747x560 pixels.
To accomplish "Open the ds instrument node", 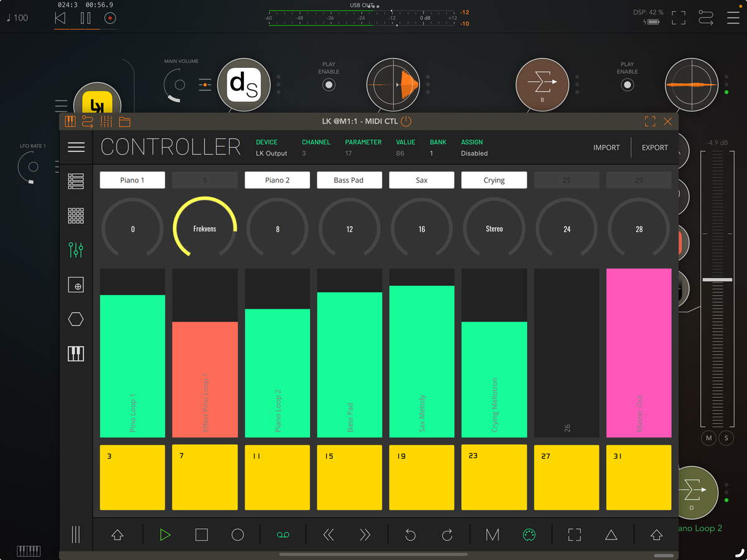I will pos(243,85).
